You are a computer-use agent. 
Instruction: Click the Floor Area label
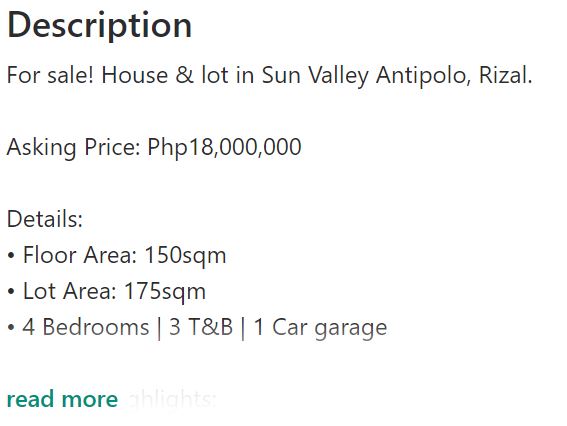point(80,255)
